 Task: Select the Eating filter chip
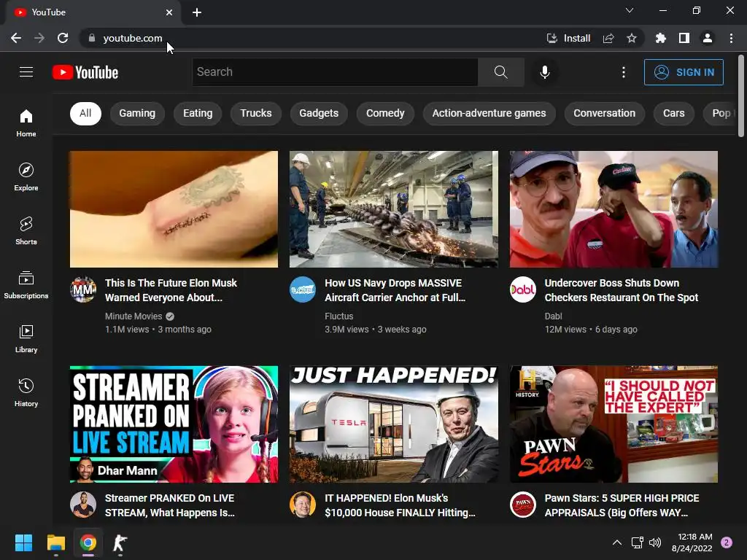[198, 113]
